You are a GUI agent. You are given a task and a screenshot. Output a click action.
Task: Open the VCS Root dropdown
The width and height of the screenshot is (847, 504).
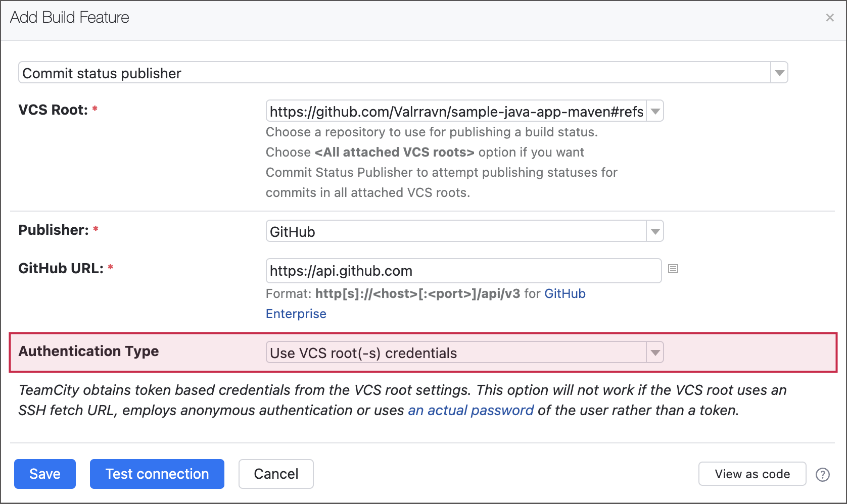point(654,111)
